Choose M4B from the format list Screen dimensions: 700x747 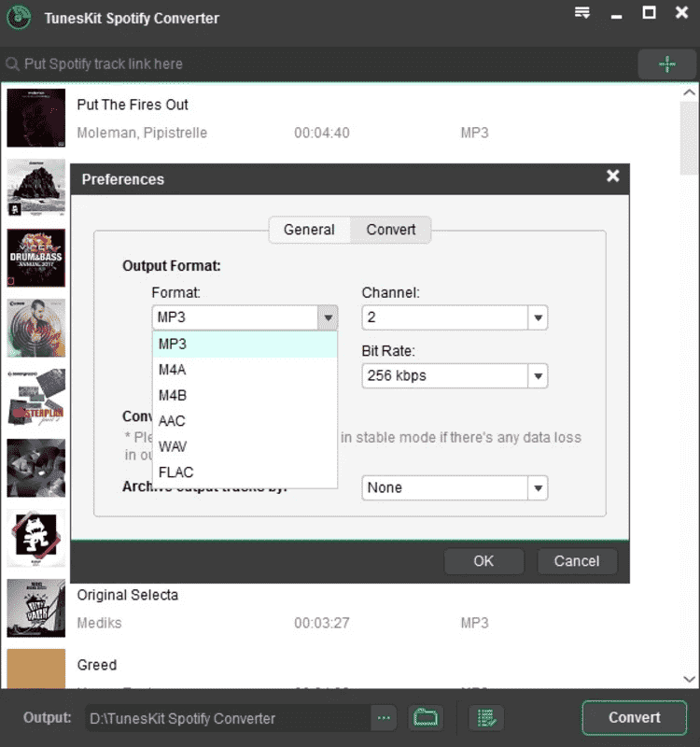pos(245,395)
